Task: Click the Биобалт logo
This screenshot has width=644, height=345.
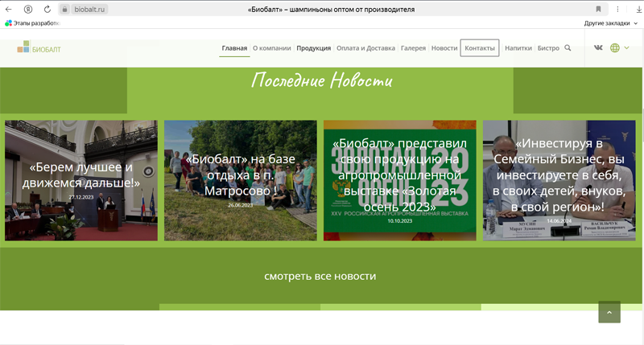Action: (39, 47)
